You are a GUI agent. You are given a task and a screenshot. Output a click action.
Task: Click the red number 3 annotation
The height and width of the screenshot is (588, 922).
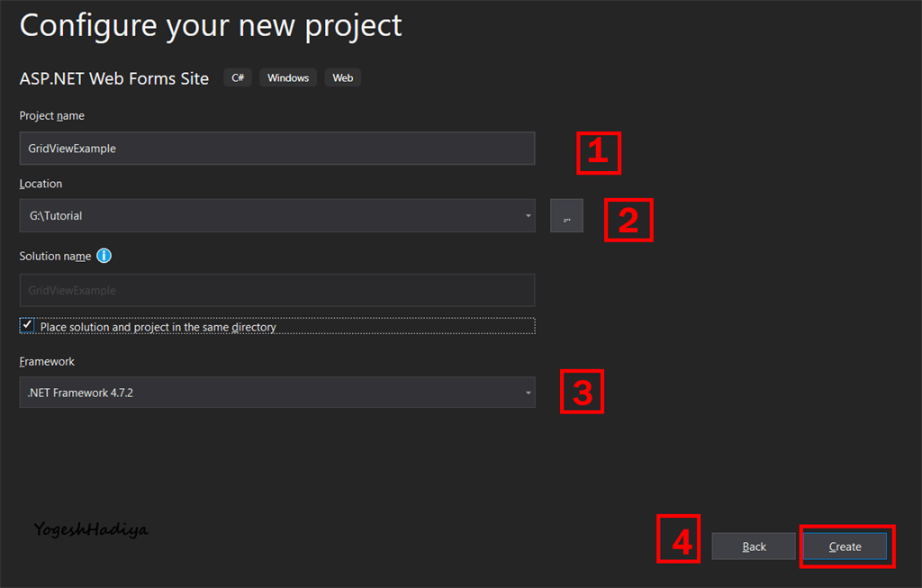tap(583, 392)
